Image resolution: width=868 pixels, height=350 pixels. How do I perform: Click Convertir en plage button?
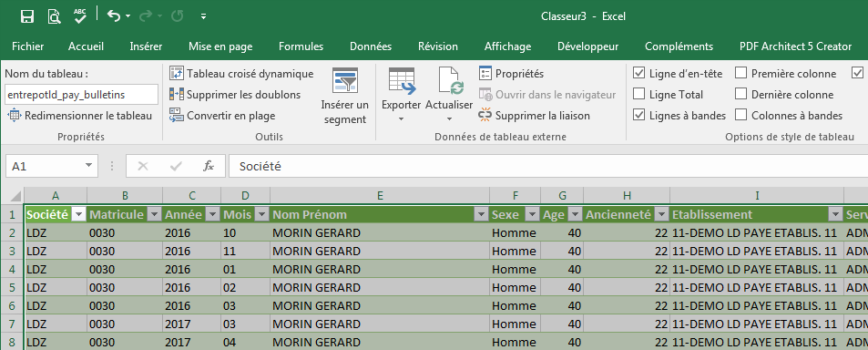coord(222,116)
